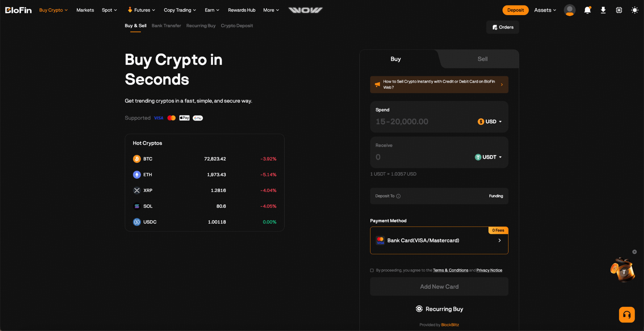The image size is (644, 331).
Task: Click the Add New Card button
Action: click(x=439, y=287)
